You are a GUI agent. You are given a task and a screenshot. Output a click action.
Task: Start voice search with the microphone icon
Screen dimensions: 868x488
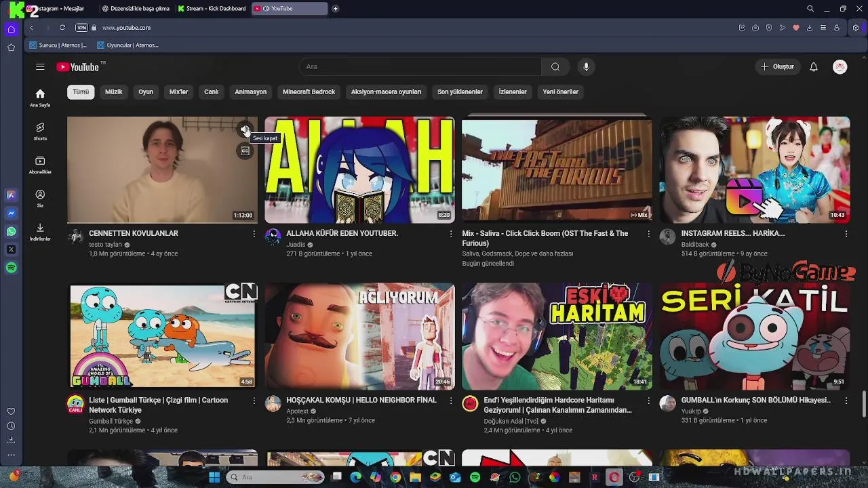[587, 66]
